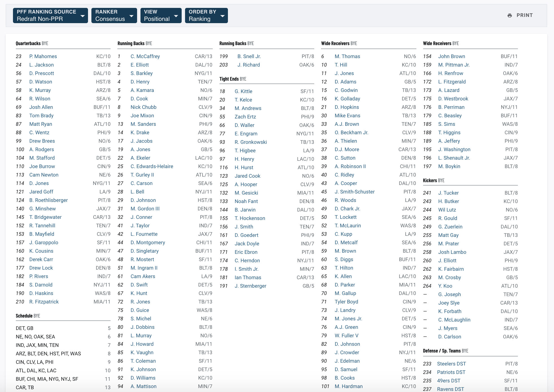Click schedule row 'CAR, TB'
554x392 pixels.
[x=63, y=387]
